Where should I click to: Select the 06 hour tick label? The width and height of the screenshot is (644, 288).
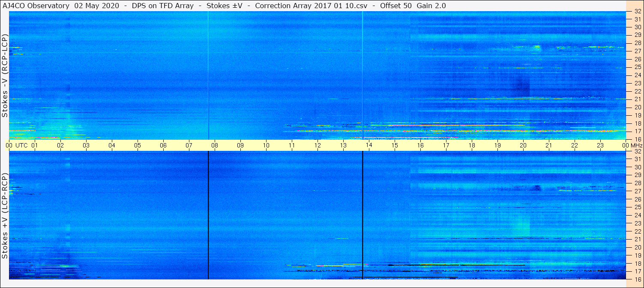coord(163,146)
